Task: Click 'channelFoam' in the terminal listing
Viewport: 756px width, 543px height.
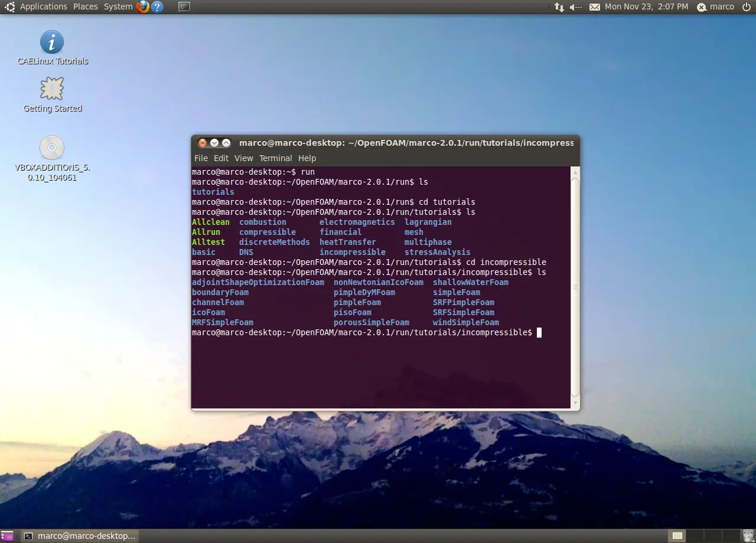Action: click(x=218, y=303)
